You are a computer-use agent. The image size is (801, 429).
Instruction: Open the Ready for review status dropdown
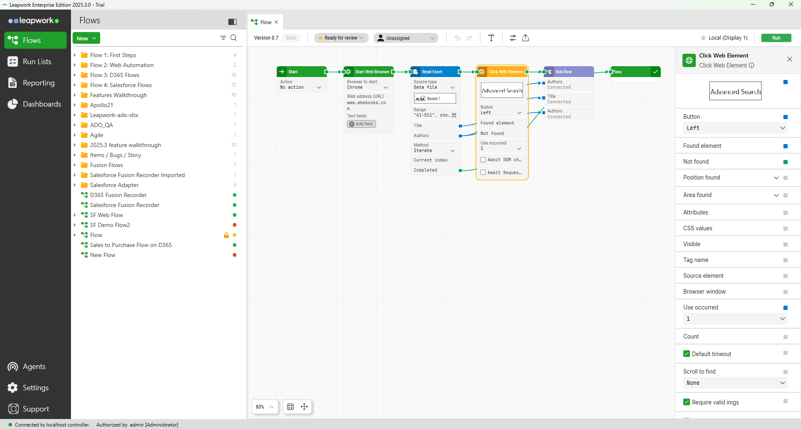[x=340, y=38]
